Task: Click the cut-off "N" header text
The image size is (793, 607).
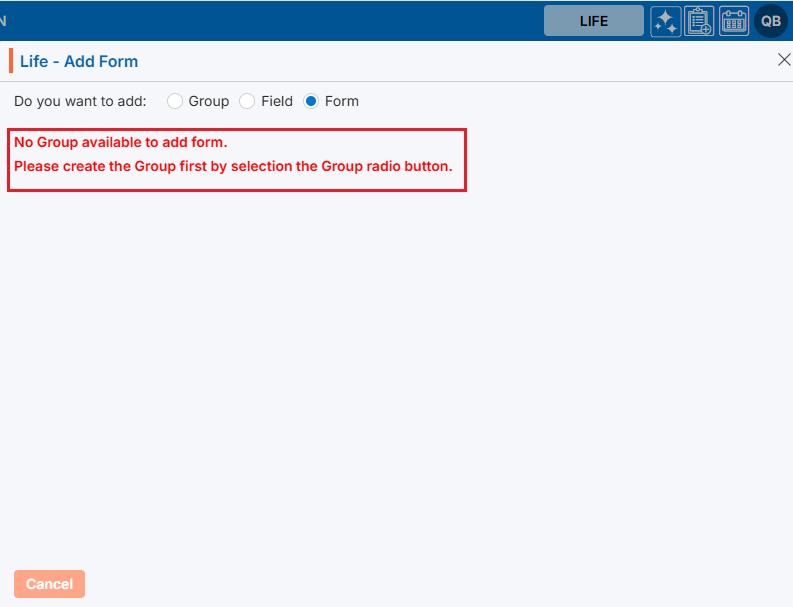Action: tap(4, 21)
